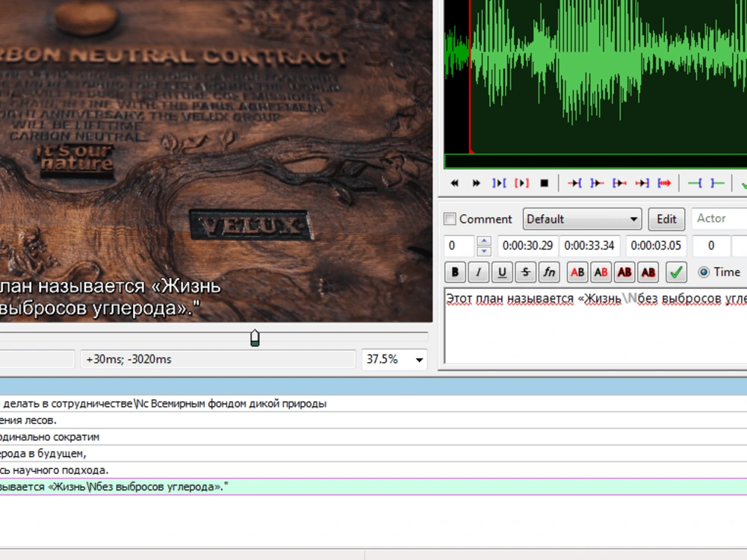Stop audio playback
Screen dimensions: 747x560
(545, 184)
